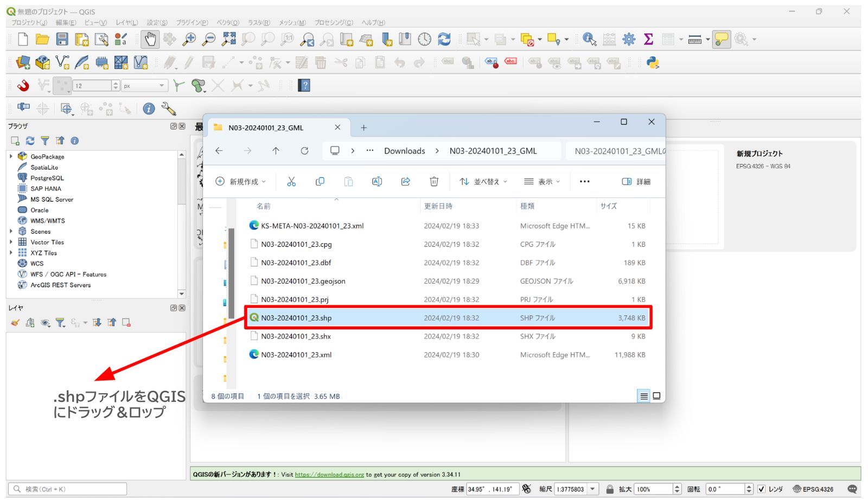Open the プラグイン menu

pyautogui.click(x=192, y=23)
